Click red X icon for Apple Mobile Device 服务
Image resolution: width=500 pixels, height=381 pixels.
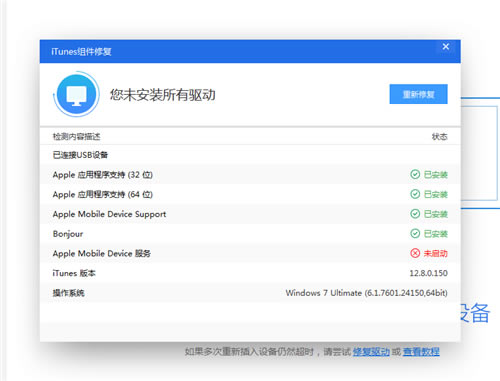[415, 253]
